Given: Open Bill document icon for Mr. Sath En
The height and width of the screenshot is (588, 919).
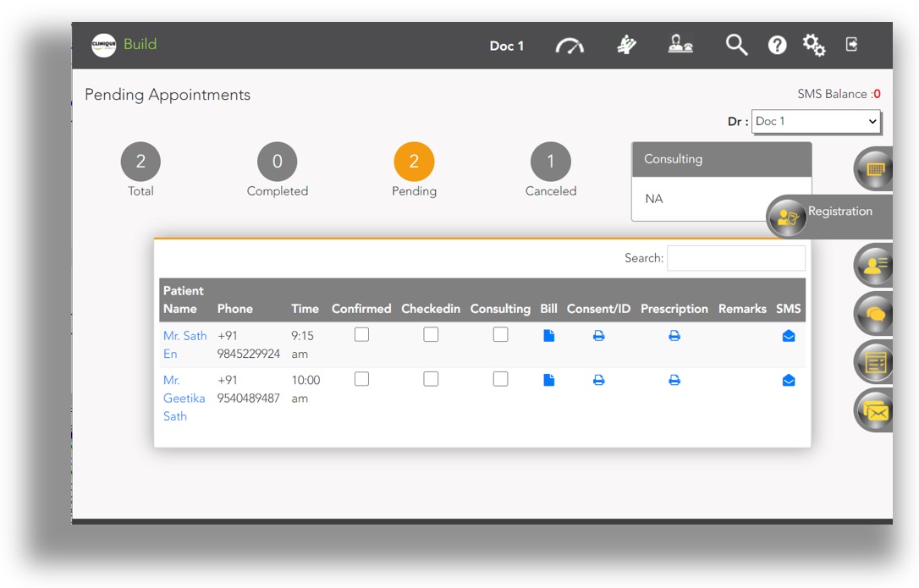Looking at the screenshot, I should pos(548,336).
